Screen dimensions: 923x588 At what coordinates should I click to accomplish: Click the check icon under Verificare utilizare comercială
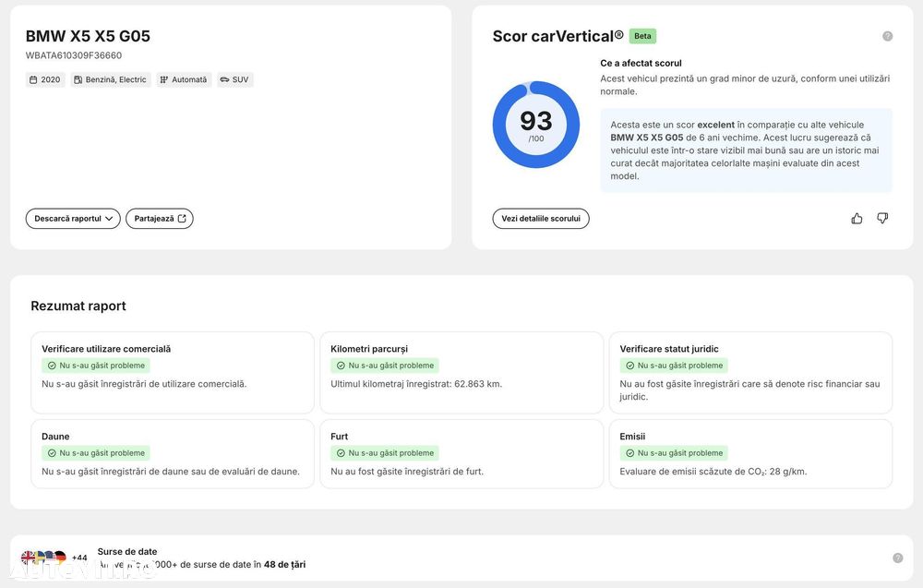coord(52,366)
